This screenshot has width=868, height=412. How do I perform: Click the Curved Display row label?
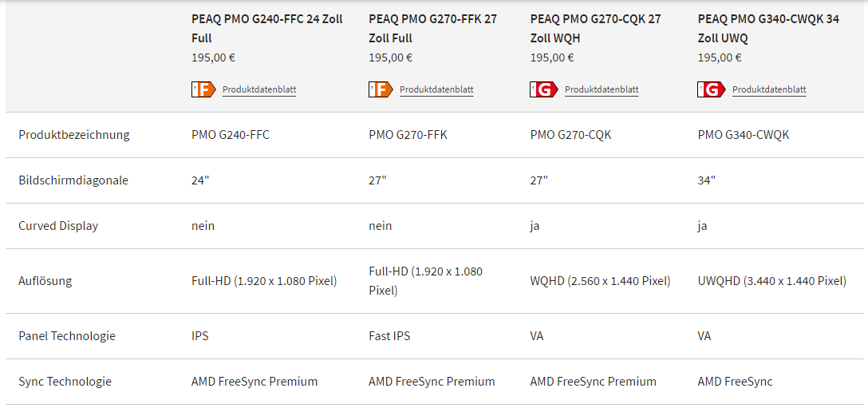tap(58, 226)
